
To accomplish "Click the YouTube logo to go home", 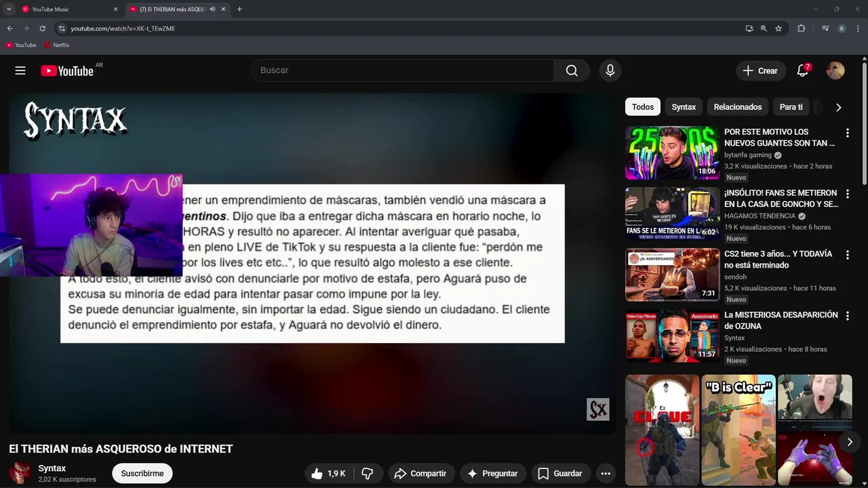I will [67, 70].
